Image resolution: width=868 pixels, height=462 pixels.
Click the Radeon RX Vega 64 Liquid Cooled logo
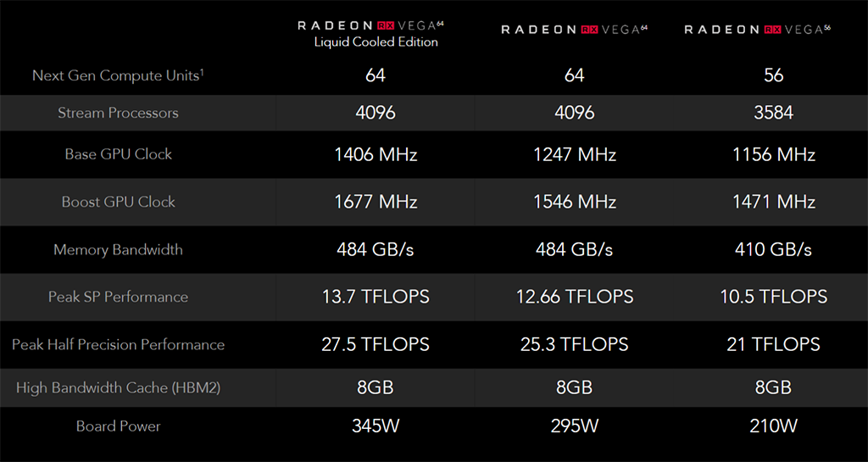click(371, 25)
